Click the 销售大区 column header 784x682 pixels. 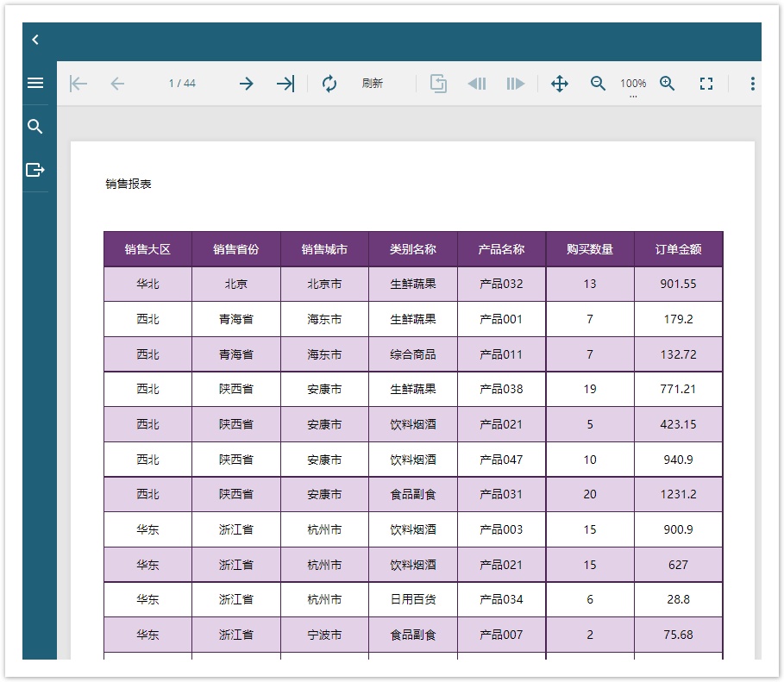tap(148, 249)
